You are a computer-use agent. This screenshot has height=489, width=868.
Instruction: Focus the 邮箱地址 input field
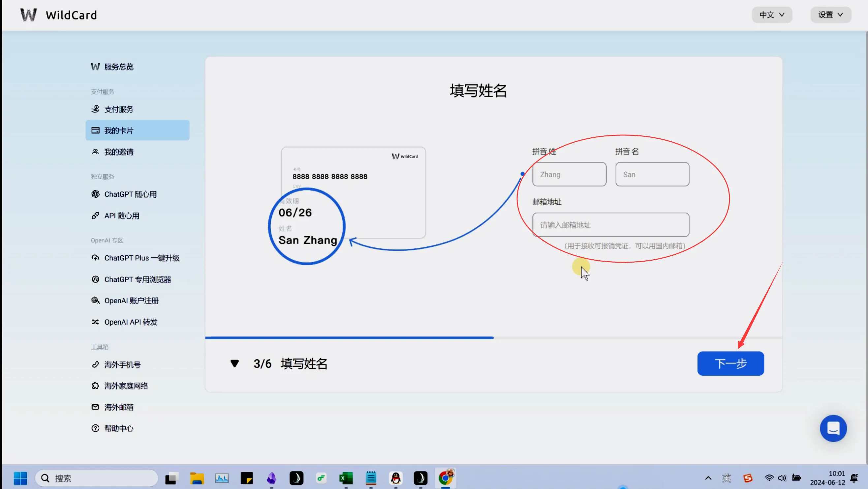(x=610, y=225)
